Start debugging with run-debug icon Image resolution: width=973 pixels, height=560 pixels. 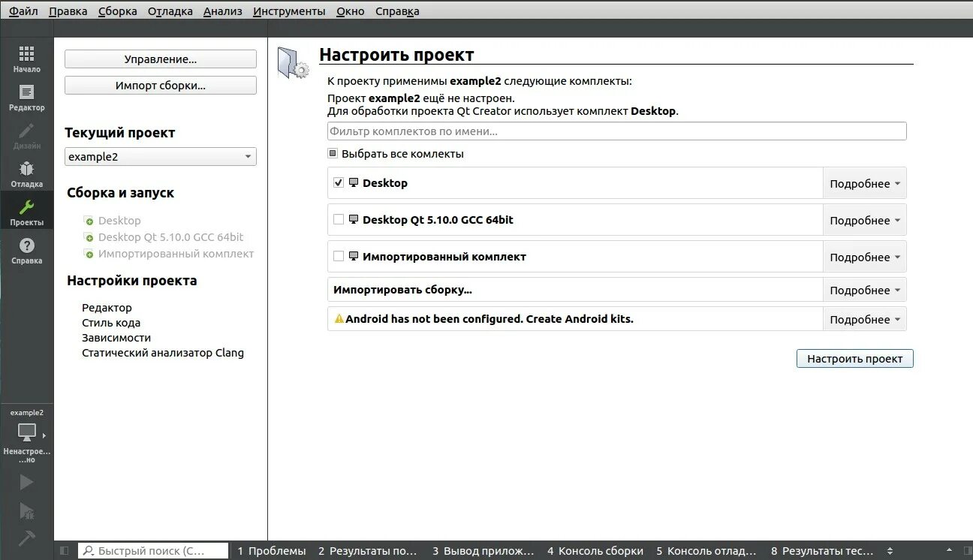(x=26, y=510)
